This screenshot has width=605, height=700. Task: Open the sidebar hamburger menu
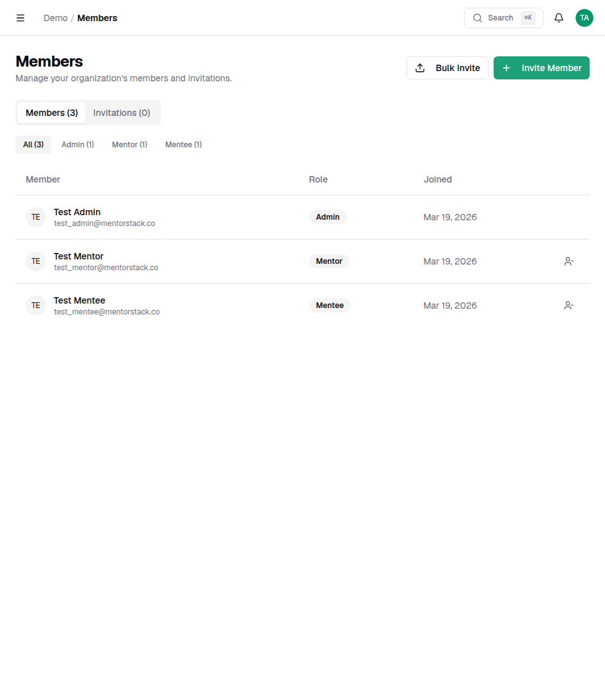tap(20, 18)
